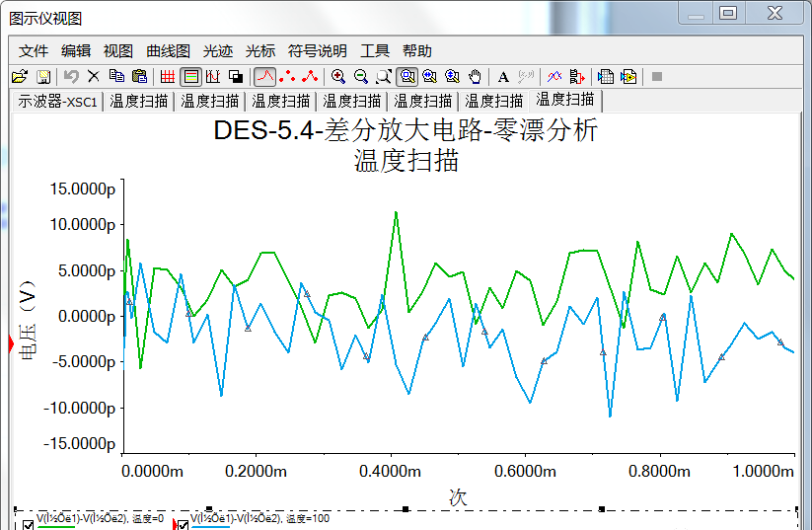Activate the horizontal zoom tool
Viewport: 812px width, 530px height.
429,77
